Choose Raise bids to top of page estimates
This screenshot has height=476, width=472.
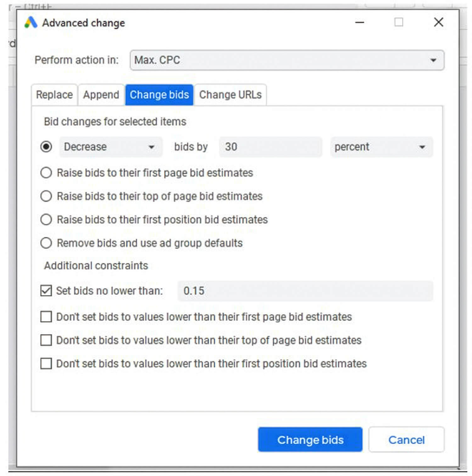46,196
